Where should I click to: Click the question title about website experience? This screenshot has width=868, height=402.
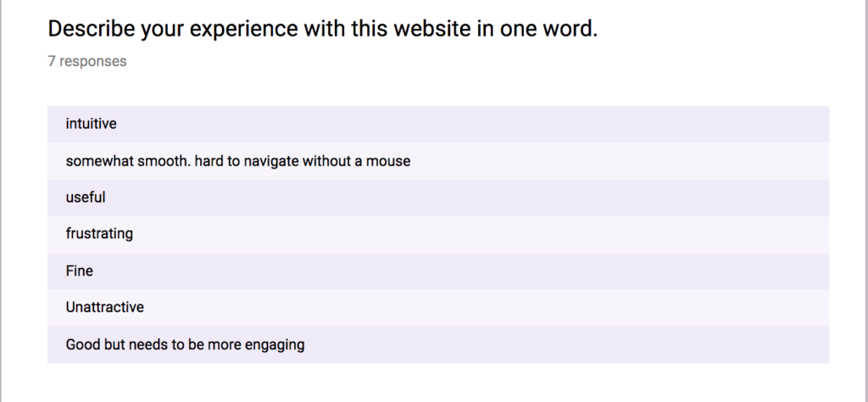coord(323,29)
